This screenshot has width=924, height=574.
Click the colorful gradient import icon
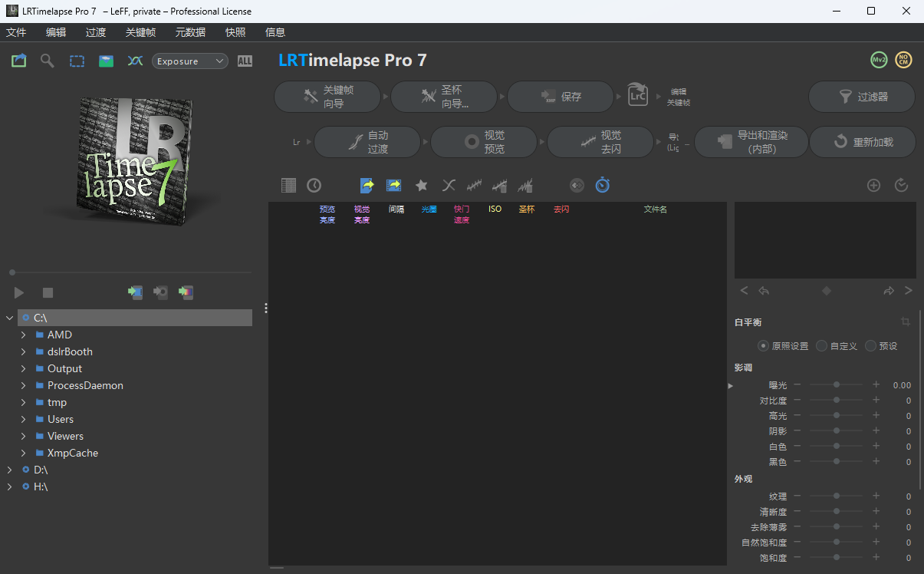coord(186,292)
